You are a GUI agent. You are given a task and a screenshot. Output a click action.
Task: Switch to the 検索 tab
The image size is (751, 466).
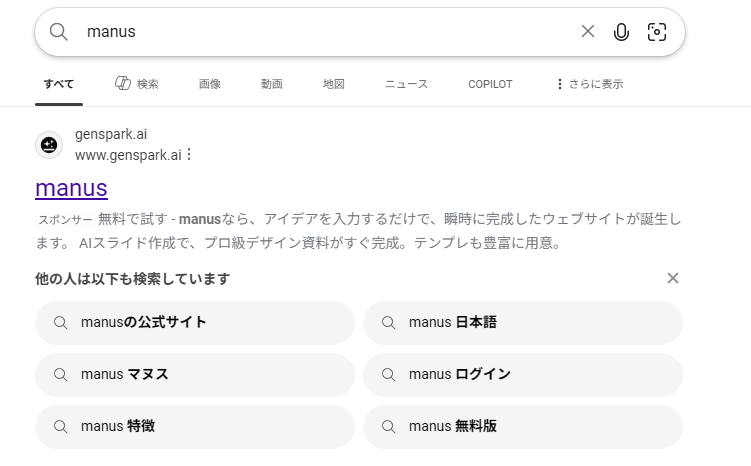(x=137, y=84)
